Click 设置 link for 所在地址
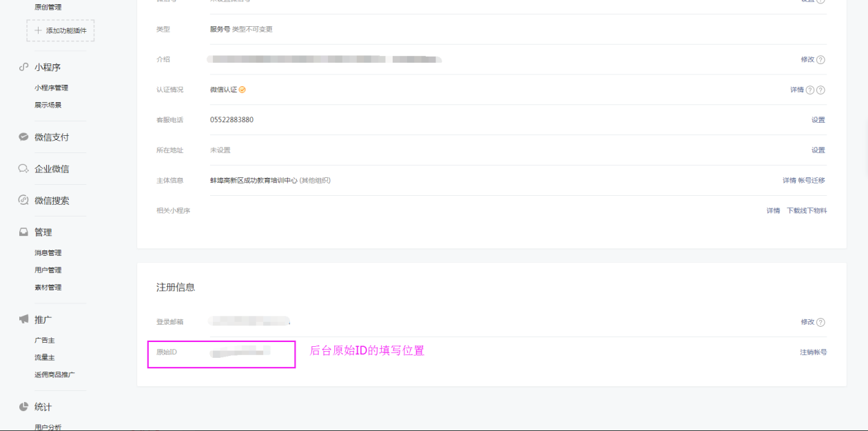Viewport: 868px width, 431px height. [x=818, y=150]
